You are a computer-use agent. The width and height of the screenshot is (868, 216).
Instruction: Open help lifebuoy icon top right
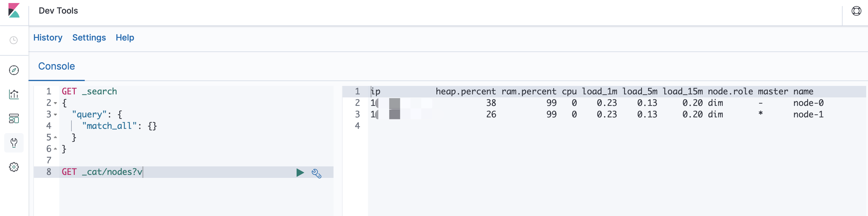(x=856, y=11)
